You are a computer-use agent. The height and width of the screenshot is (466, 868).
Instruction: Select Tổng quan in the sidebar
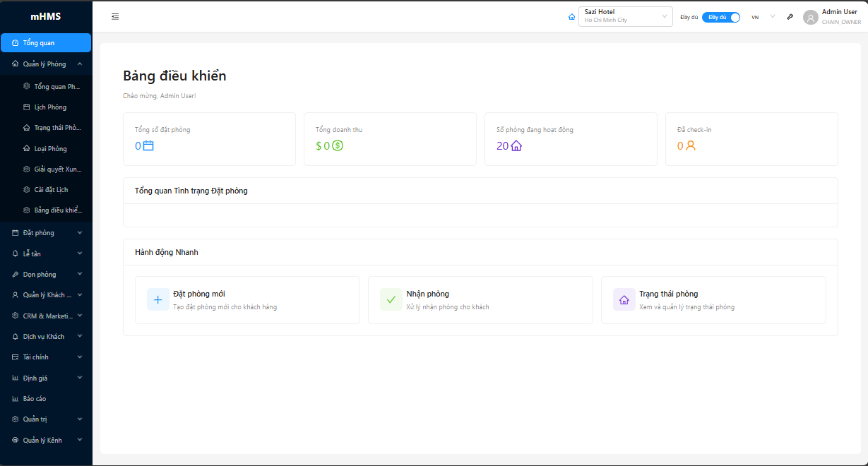[46, 43]
